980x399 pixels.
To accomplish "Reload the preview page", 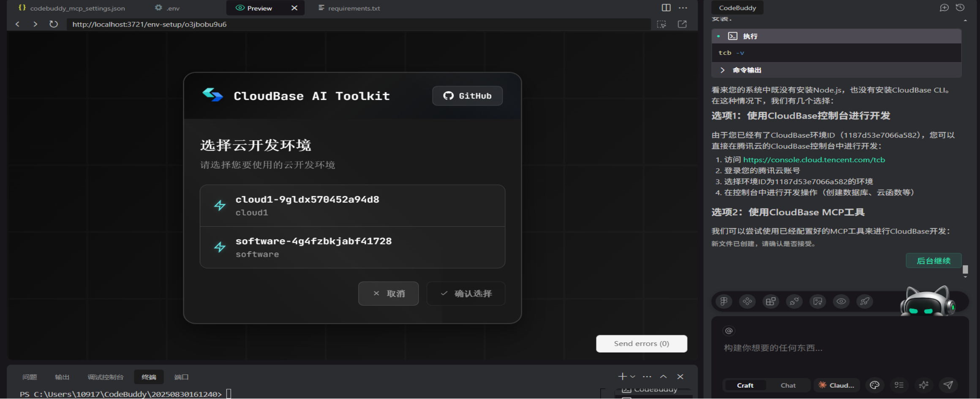I will [x=53, y=24].
